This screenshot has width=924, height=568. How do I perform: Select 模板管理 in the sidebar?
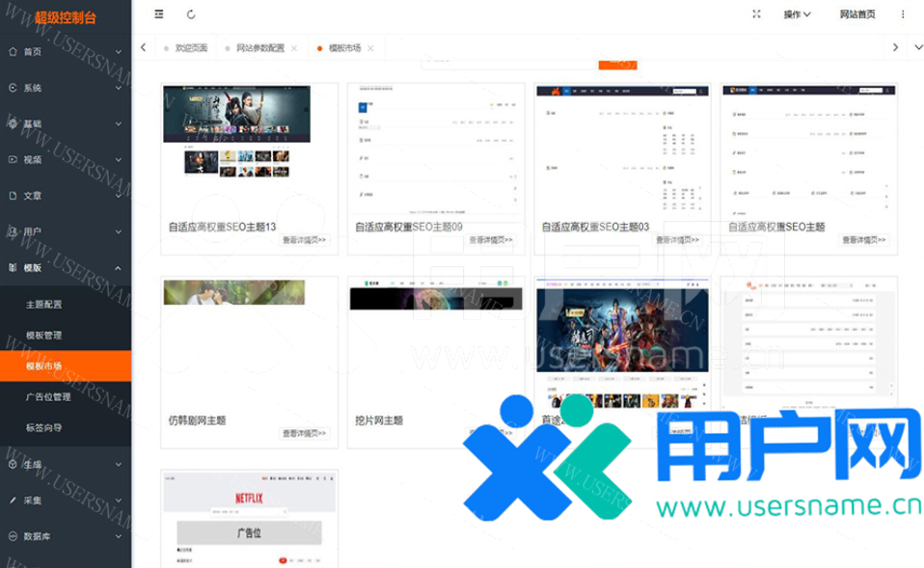(43, 335)
